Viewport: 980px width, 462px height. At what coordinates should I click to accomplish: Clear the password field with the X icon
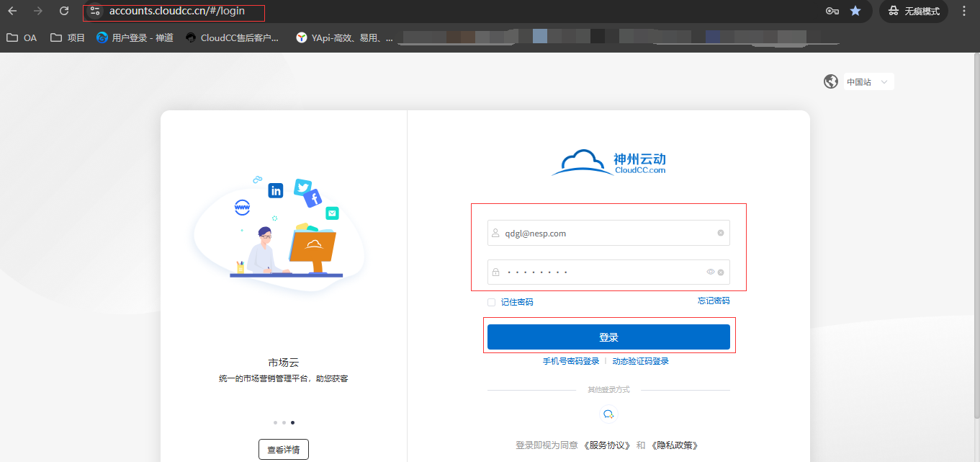720,272
